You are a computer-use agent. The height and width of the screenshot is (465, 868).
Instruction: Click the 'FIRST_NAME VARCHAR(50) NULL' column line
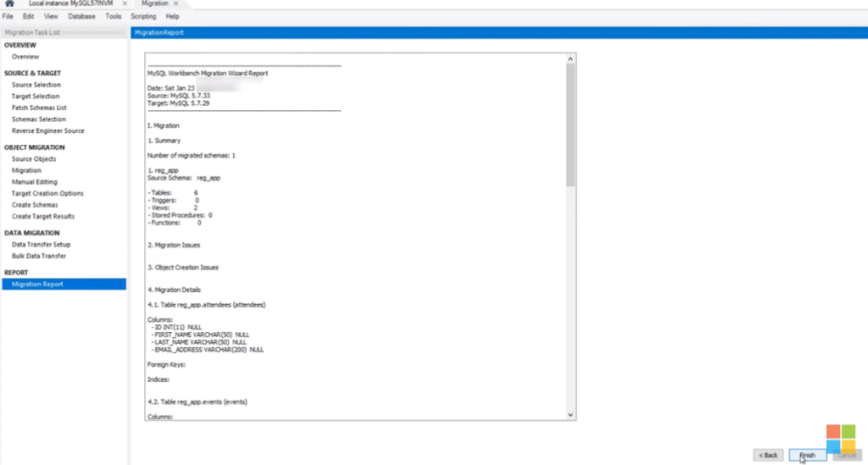(202, 335)
